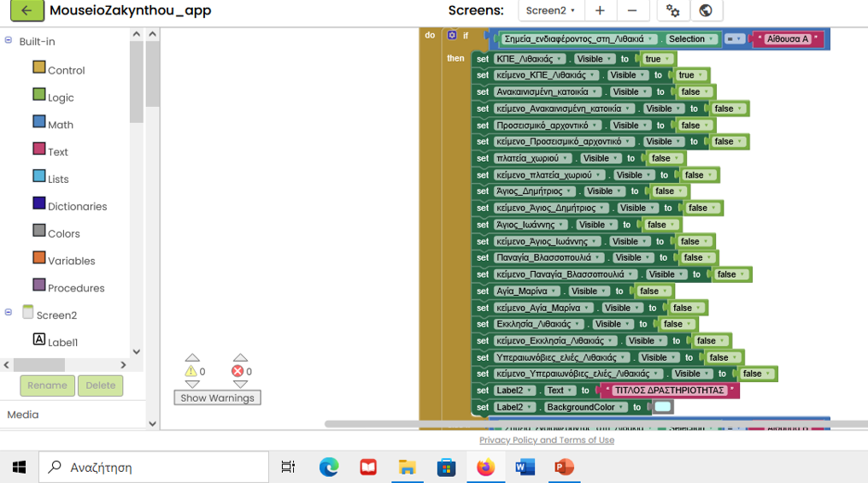Open the Dictionaries blocks drawer
Screen dimensions: 868x483
(x=70, y=205)
